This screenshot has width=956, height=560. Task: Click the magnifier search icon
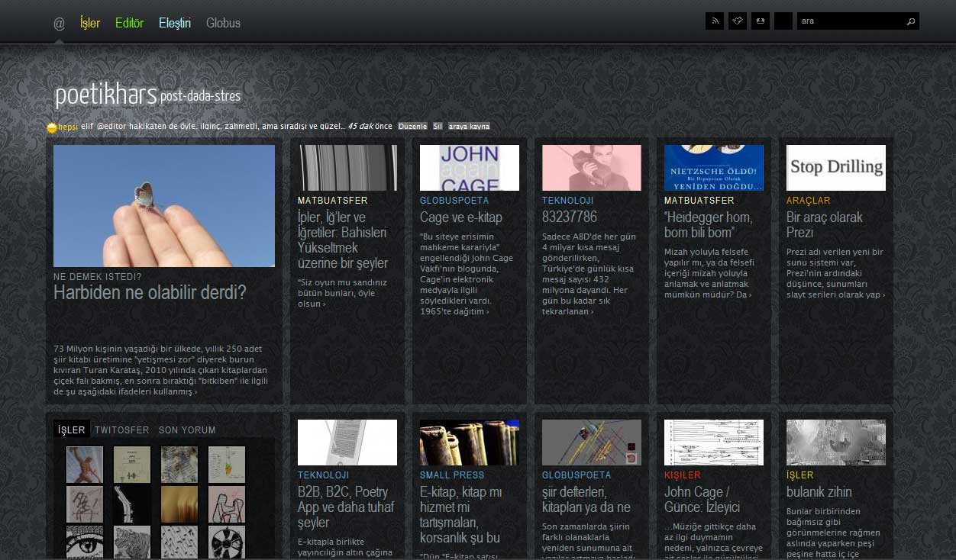(910, 21)
